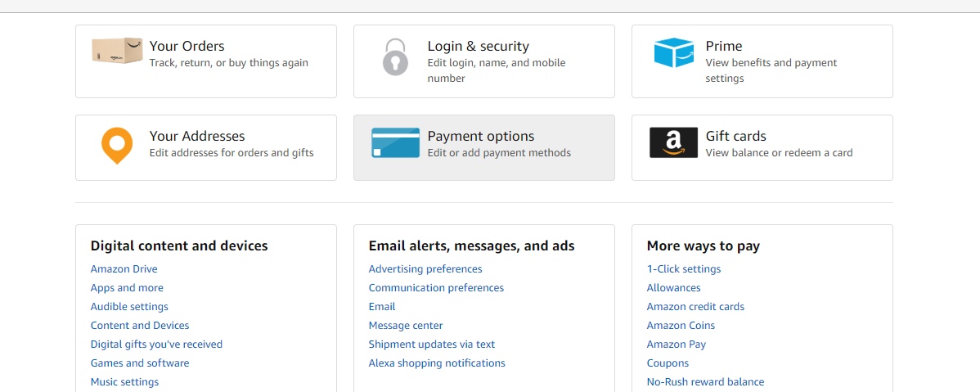
Task: Open Content and Devices page
Action: (x=140, y=326)
